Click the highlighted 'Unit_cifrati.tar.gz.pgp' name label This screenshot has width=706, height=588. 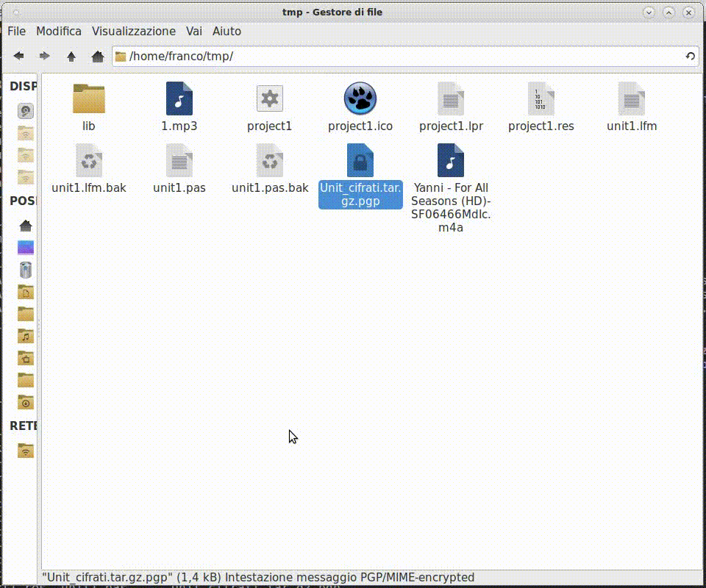click(x=360, y=194)
